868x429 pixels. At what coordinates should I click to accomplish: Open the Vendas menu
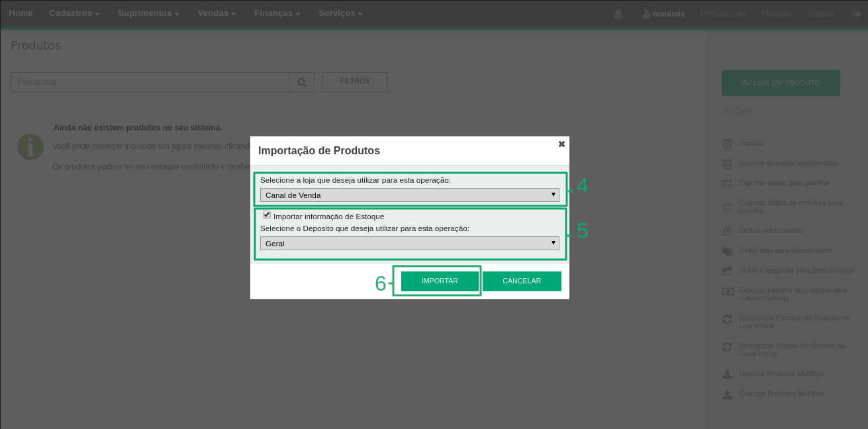217,13
